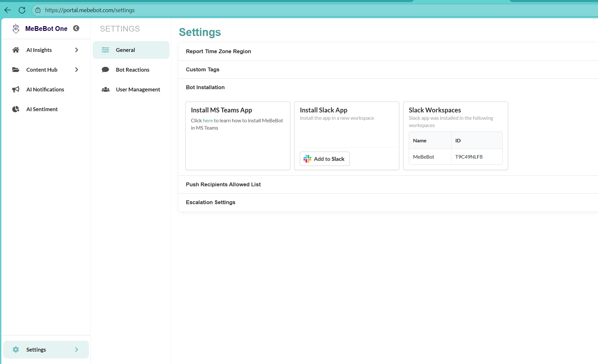The height and width of the screenshot is (364, 598).
Task: Click the SETTINGS panel header text
Action: click(x=120, y=29)
